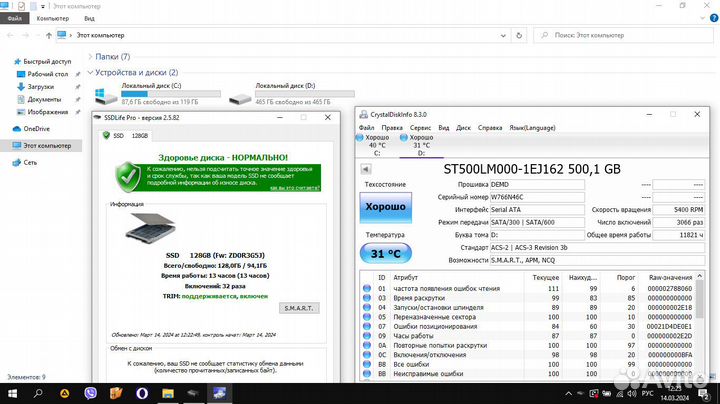Open the Windows Start menu
Viewport: 720px width, 404px height.
(x=12, y=393)
